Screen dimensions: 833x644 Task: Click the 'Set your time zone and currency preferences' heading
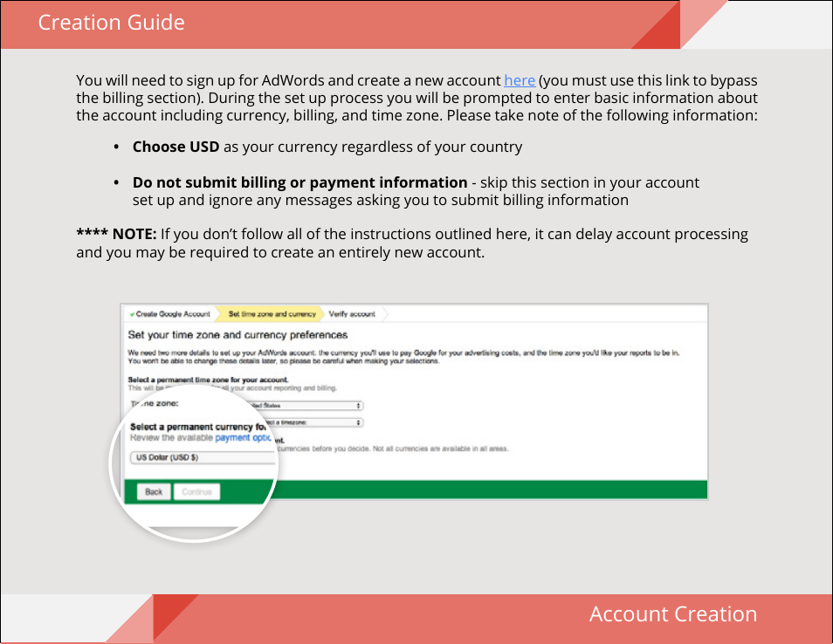[238, 335]
